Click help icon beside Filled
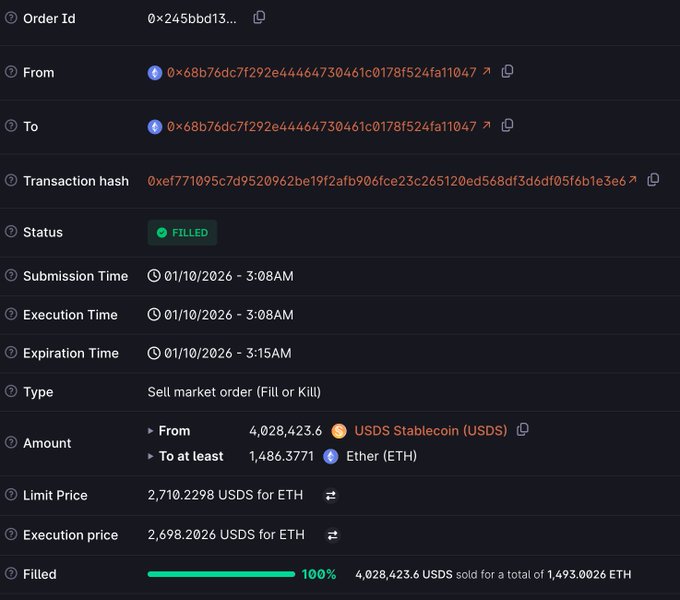 pyautogui.click(x=11, y=574)
